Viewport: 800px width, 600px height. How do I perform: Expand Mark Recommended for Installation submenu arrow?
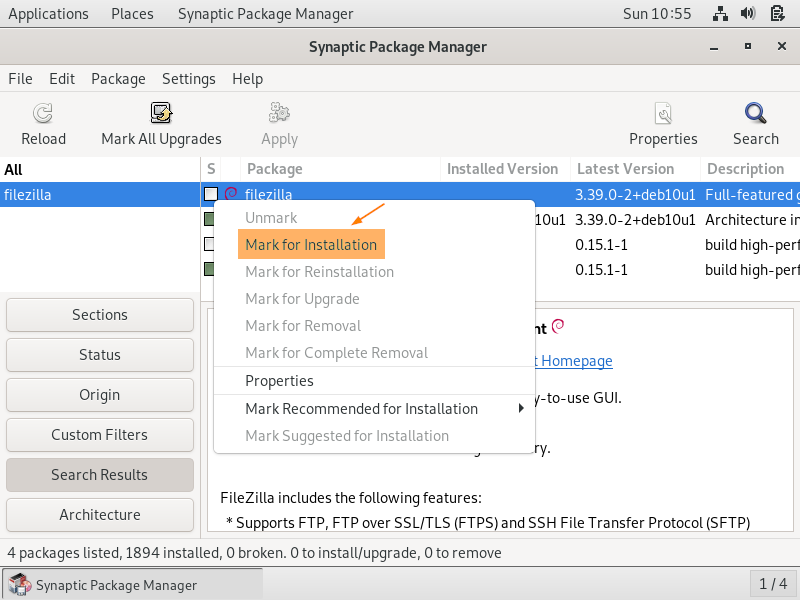520,408
